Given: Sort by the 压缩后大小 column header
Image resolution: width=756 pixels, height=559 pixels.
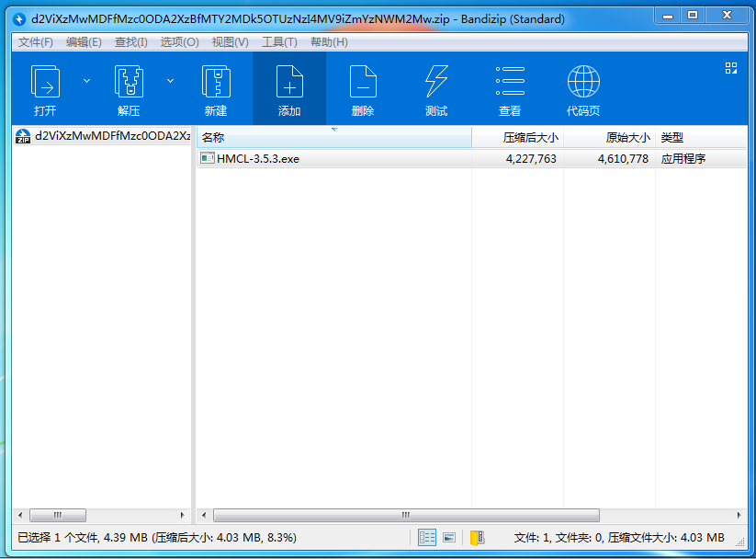Looking at the screenshot, I should pyautogui.click(x=517, y=138).
